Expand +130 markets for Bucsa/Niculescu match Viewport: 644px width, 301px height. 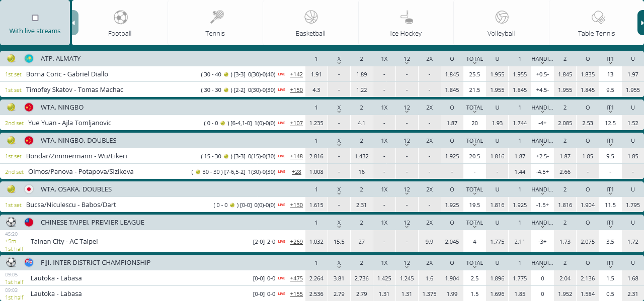pos(296,205)
